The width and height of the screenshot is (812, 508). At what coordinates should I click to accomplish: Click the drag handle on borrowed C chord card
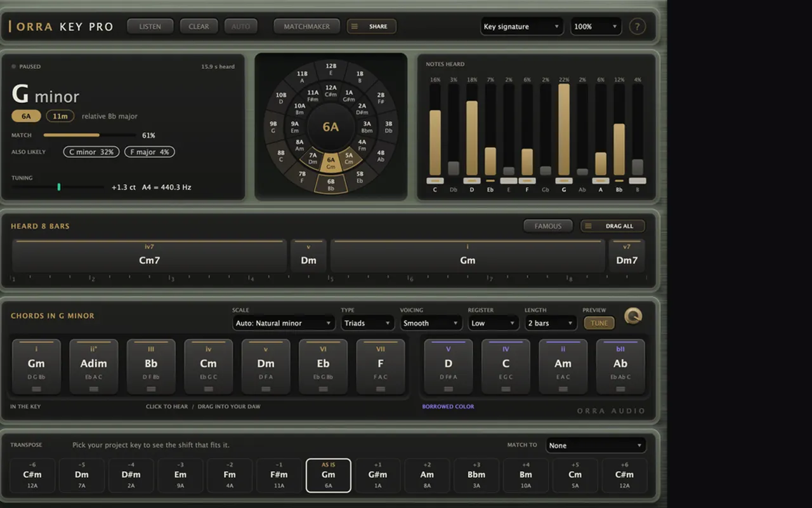pos(506,389)
